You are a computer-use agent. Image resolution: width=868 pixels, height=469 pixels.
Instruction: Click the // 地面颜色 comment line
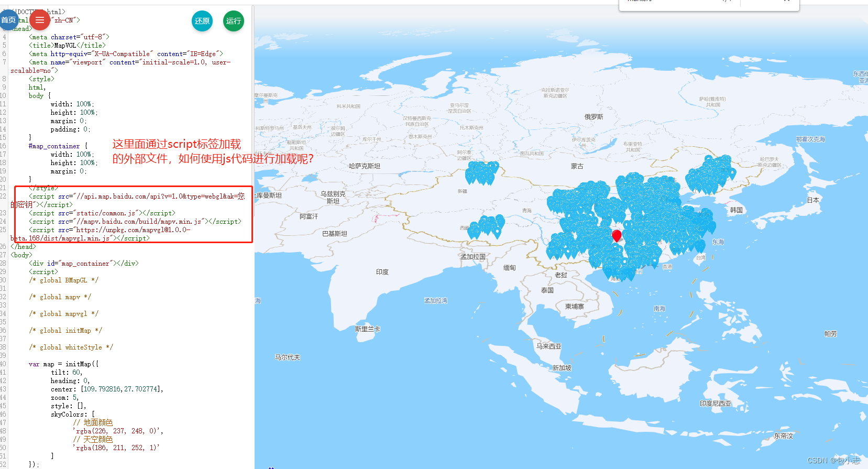93,423
